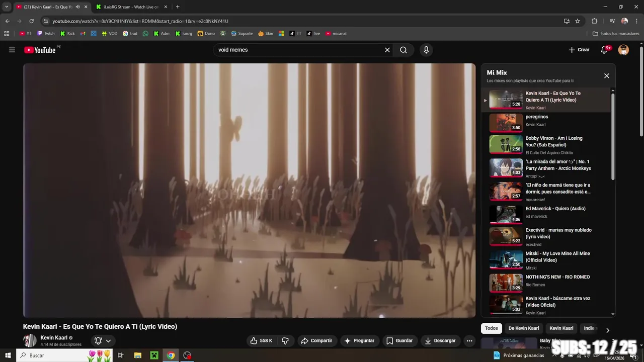The image size is (644, 362).
Task: Open more actions ellipsis under video
Action: (469, 340)
